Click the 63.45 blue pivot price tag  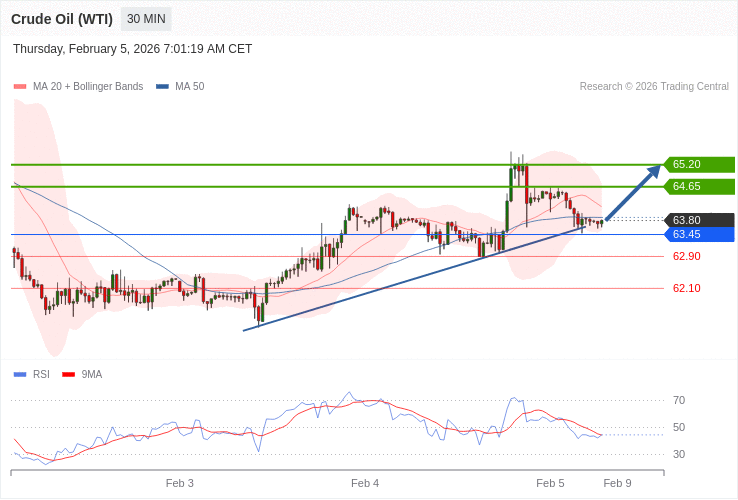700,234
